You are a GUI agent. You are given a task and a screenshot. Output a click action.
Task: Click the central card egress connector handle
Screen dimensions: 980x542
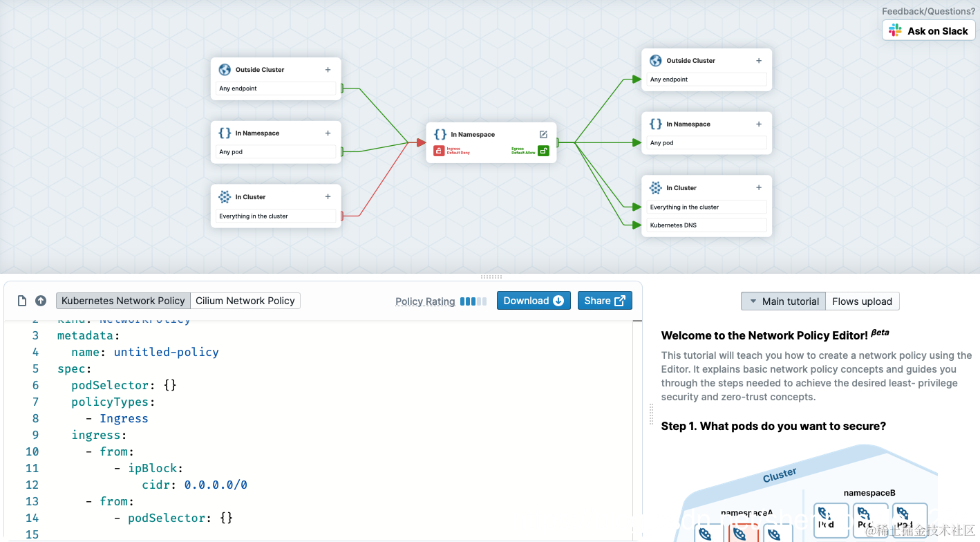pyautogui.click(x=558, y=143)
